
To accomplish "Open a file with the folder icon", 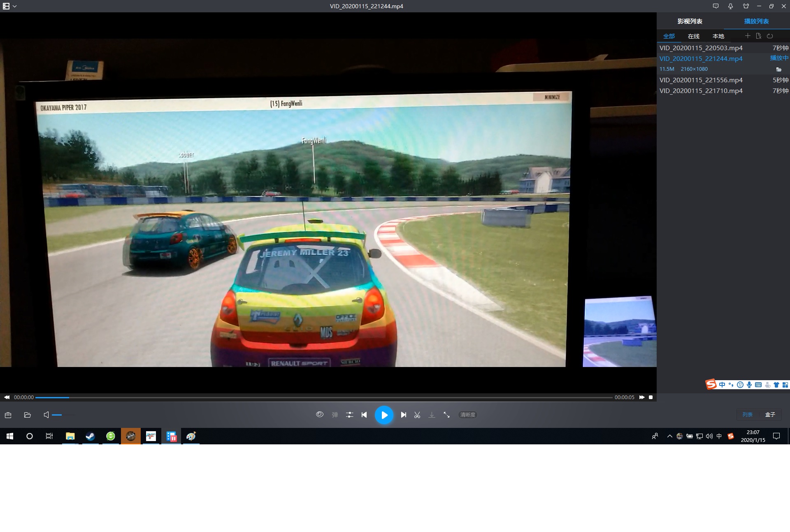I will click(28, 415).
